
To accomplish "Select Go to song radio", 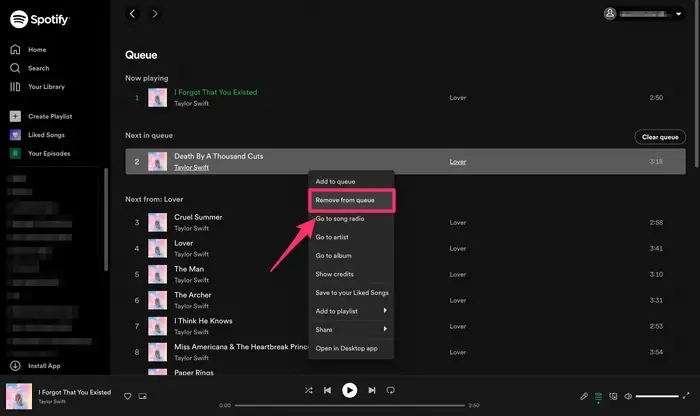I will [351, 219].
